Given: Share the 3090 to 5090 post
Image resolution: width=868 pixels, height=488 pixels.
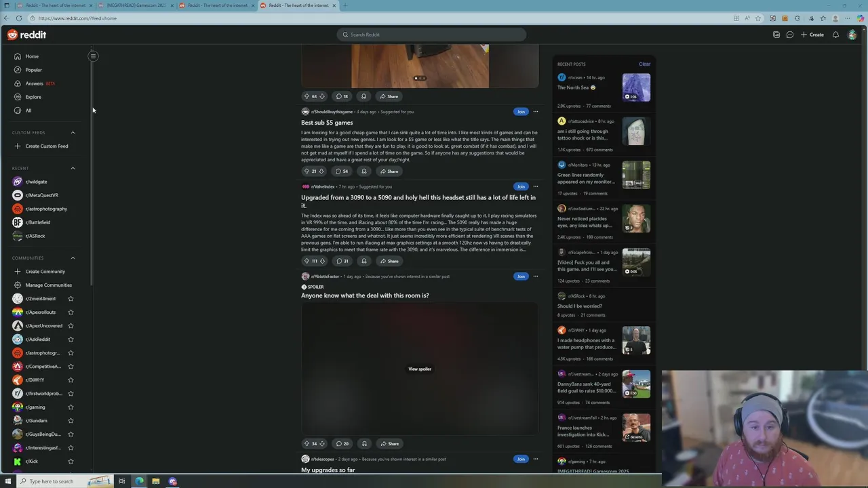Looking at the screenshot, I should 389,261.
